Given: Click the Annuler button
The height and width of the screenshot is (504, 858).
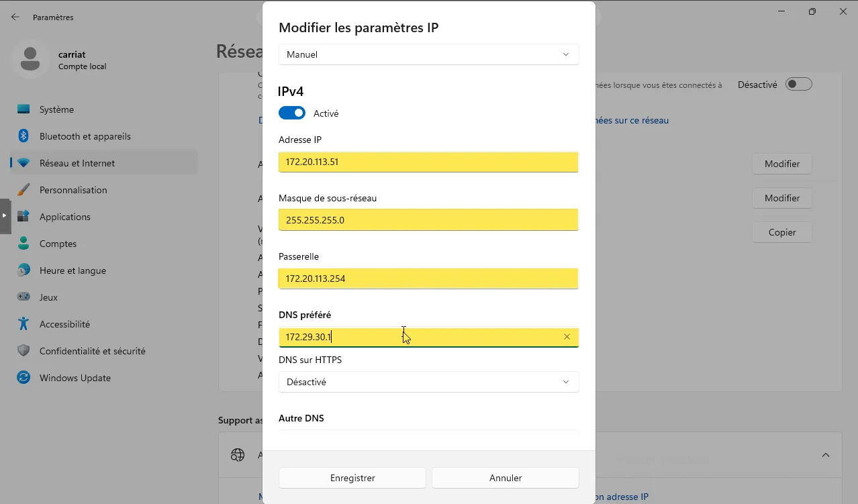Looking at the screenshot, I should pos(506,478).
